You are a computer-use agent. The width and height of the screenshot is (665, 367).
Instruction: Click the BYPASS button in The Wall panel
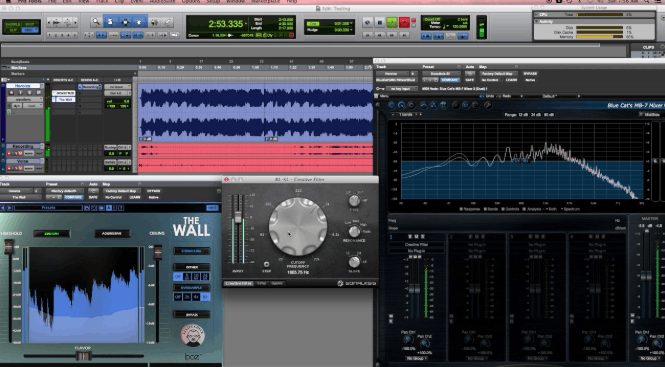click(191, 314)
